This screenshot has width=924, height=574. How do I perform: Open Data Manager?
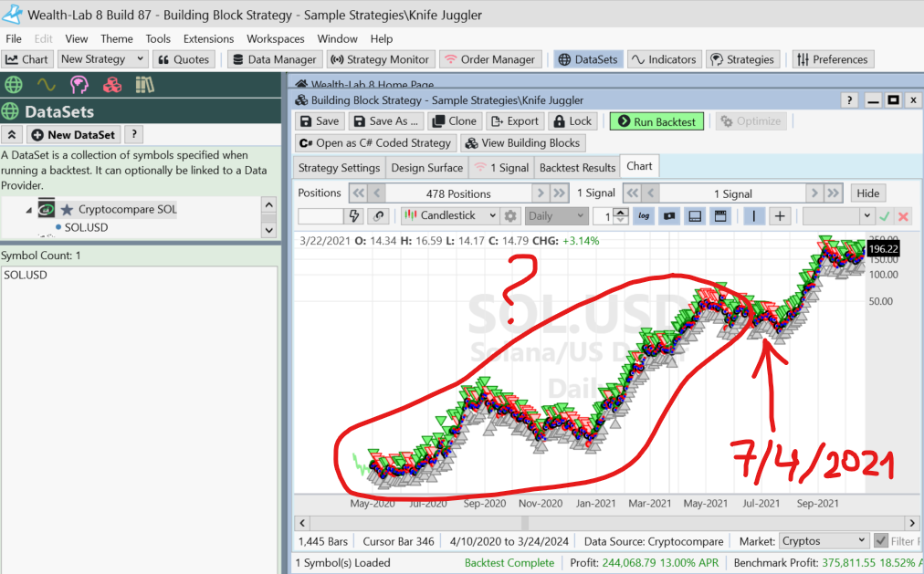tap(275, 59)
